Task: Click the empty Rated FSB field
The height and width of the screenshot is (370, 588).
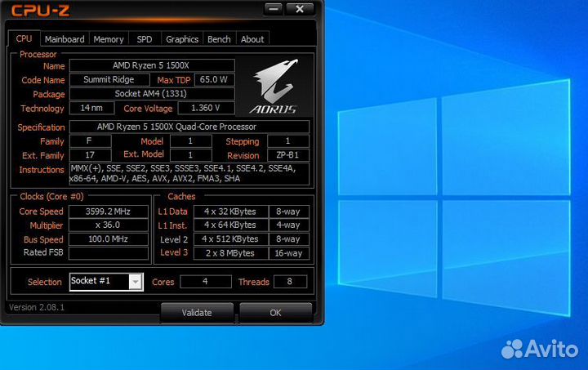Action: [x=109, y=253]
